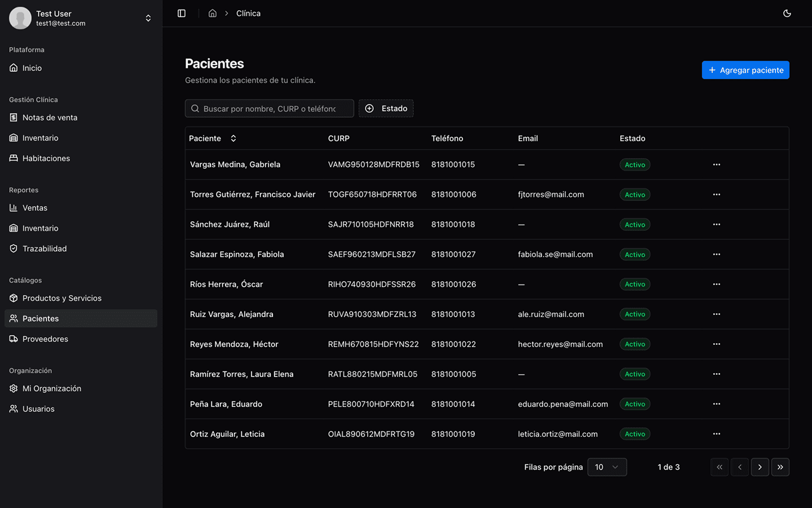Open the rows per page dropdown
The image size is (812, 508).
click(607, 467)
